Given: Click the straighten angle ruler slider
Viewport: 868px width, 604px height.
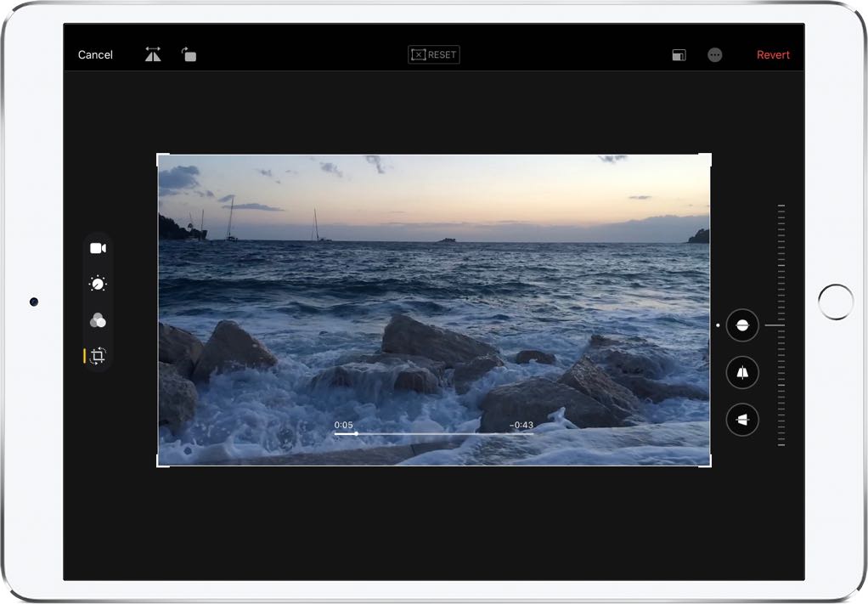Looking at the screenshot, I should click(x=781, y=325).
